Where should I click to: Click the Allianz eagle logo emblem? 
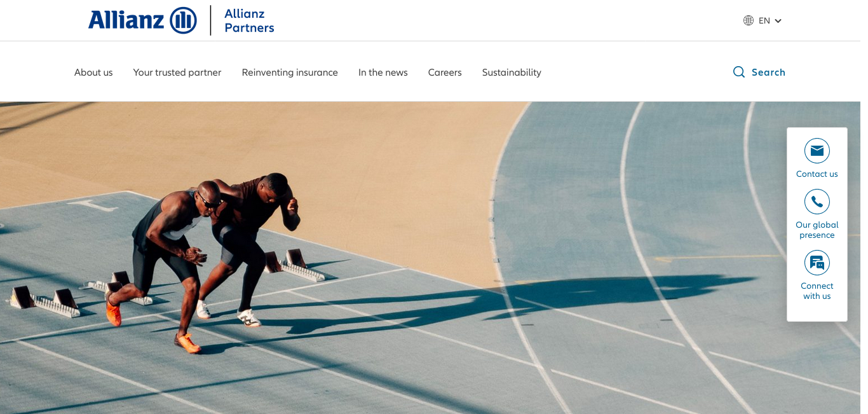click(x=183, y=20)
